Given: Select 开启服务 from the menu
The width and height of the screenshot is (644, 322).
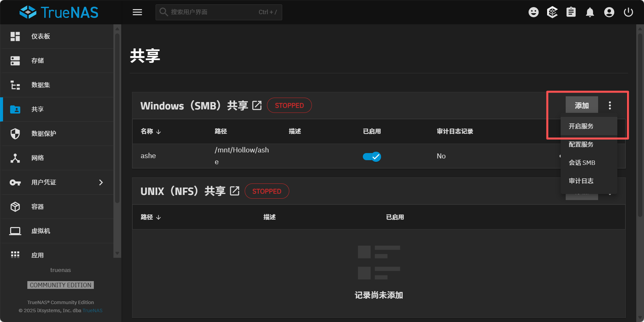Looking at the screenshot, I should 581,126.
